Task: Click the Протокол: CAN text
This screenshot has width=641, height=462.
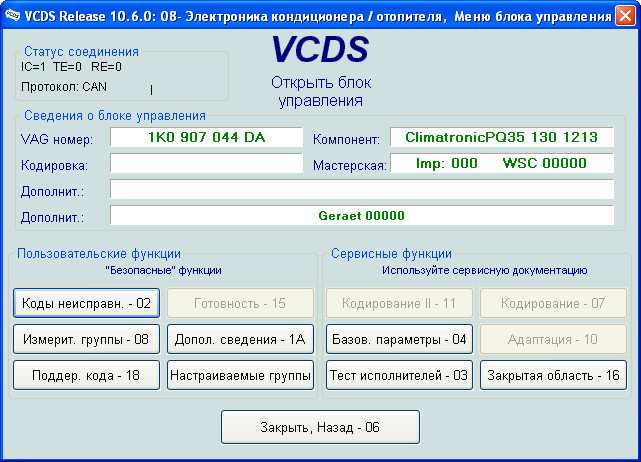Action: click(x=64, y=87)
